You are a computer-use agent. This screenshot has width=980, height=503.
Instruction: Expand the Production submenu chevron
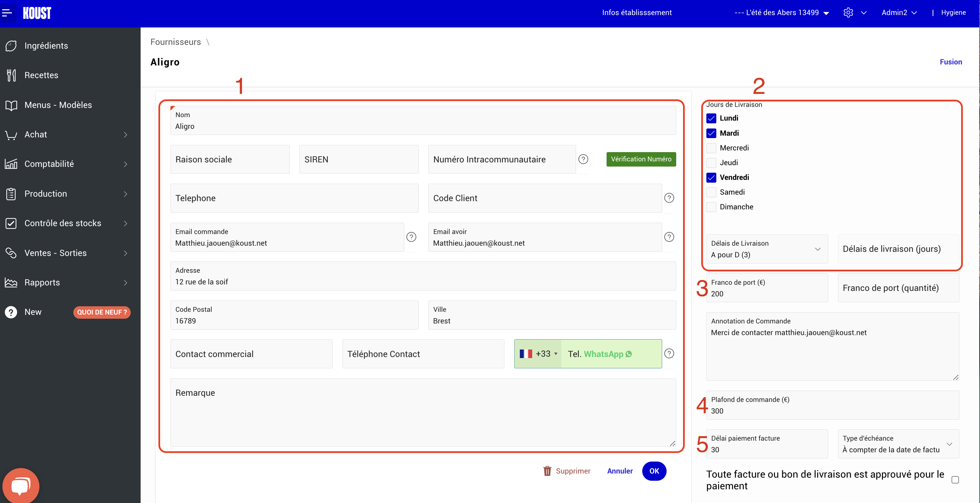point(126,194)
